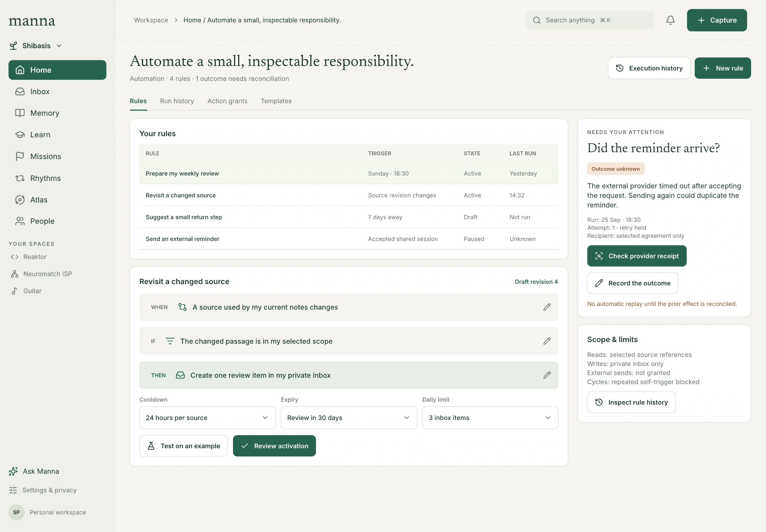The height and width of the screenshot is (532, 766).
Task: Create a New rule
Action: coord(722,68)
